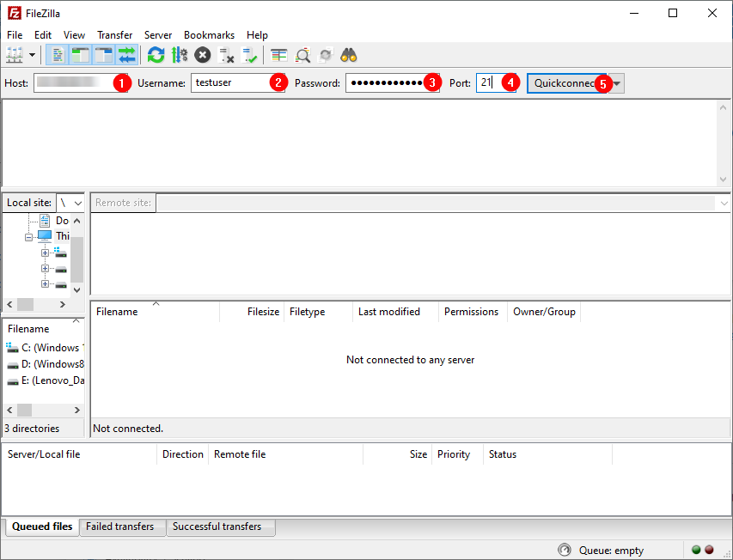Open Site Manager dropdown arrow
733x560 pixels.
32,55
